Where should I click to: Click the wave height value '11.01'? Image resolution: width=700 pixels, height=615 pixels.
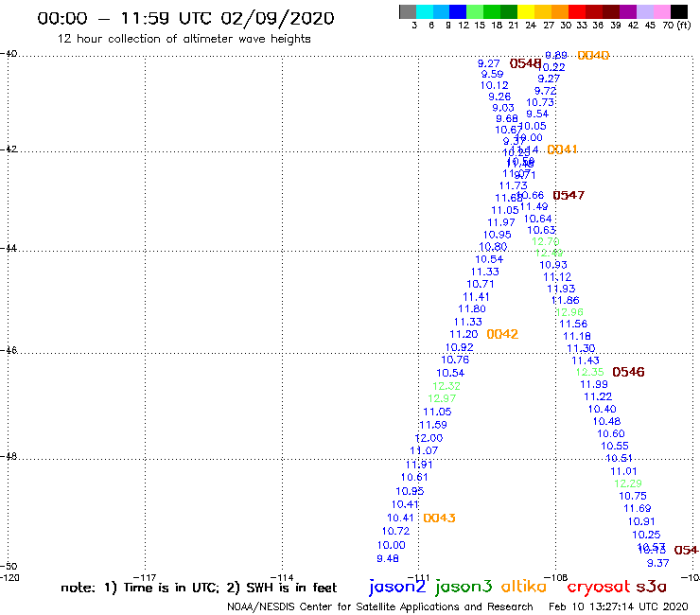[624, 471]
